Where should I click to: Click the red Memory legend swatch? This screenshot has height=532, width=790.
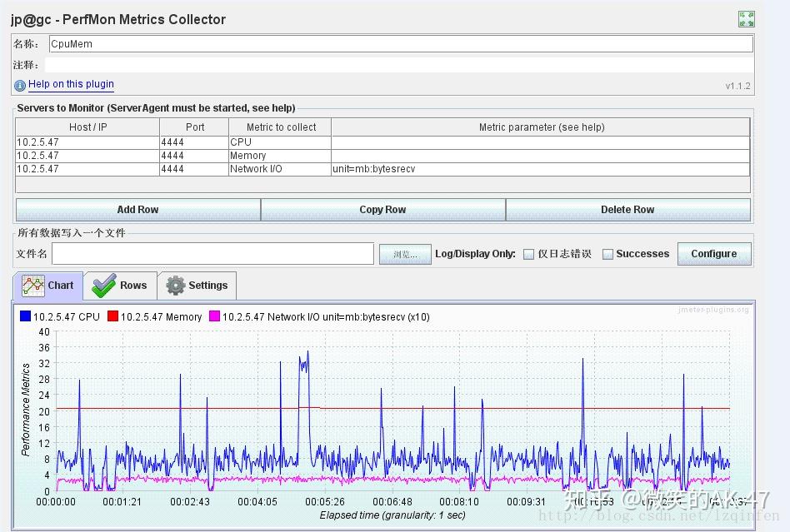pyautogui.click(x=112, y=316)
